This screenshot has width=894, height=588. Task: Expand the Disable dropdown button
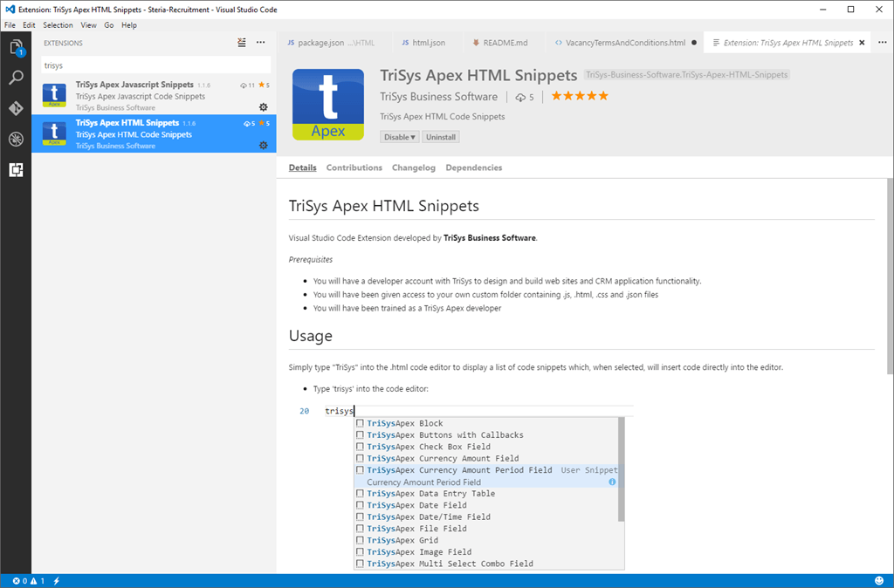400,137
